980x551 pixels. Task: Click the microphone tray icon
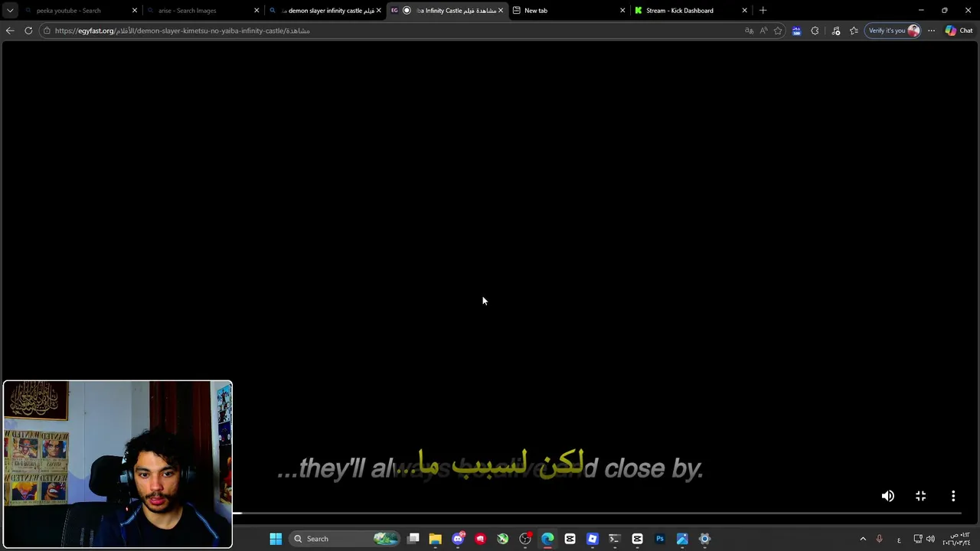pos(879,539)
